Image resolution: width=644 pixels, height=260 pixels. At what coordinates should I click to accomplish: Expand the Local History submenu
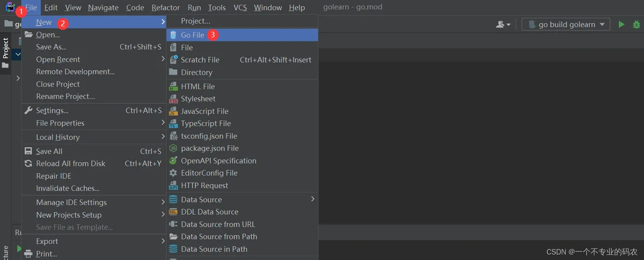tap(93, 137)
